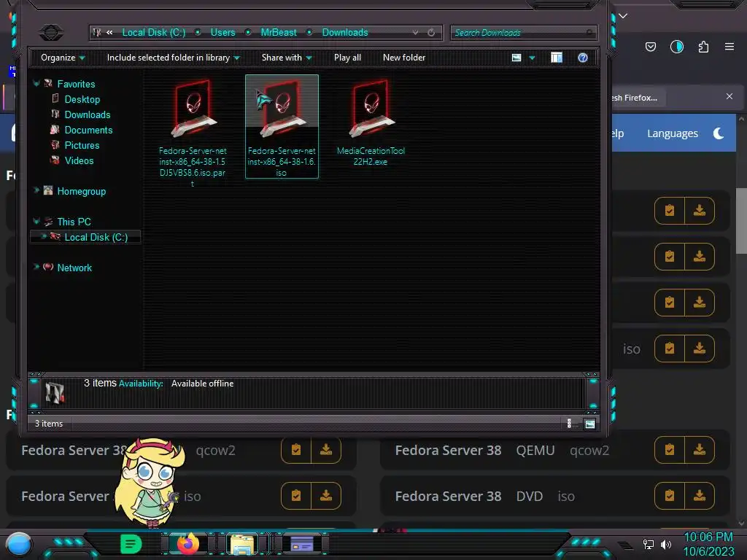
Task: Expand the Network tree node
Action: tap(36, 267)
